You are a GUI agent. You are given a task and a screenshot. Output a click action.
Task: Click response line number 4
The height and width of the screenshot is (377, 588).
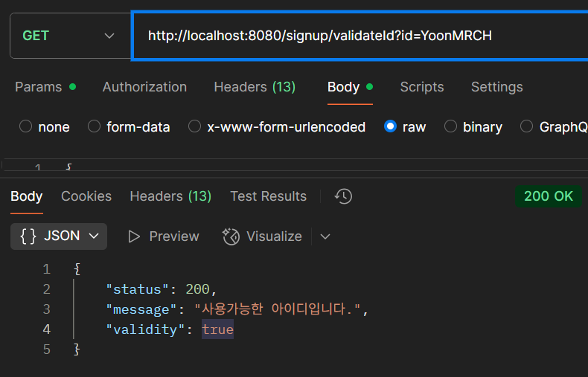(x=46, y=329)
